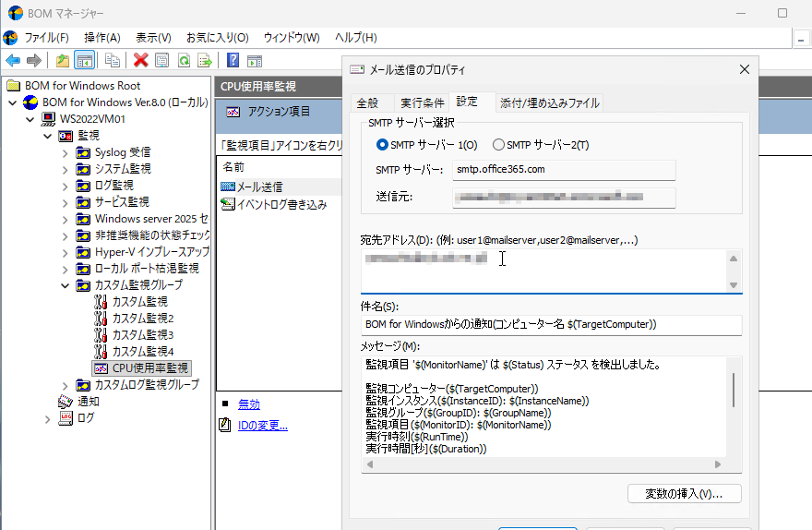Viewport: 812px width, 530px height.
Task: Expand the ログ監視 folder
Action: [65, 186]
